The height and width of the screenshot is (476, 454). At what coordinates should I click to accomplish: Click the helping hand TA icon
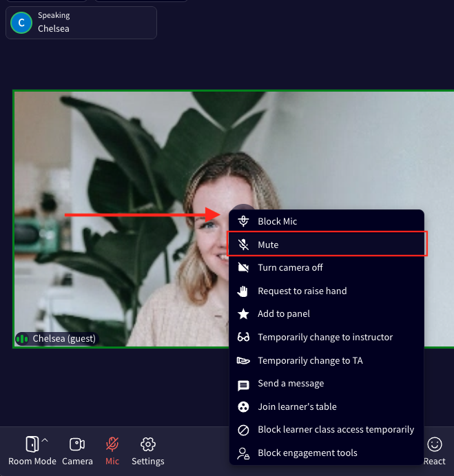point(243,360)
